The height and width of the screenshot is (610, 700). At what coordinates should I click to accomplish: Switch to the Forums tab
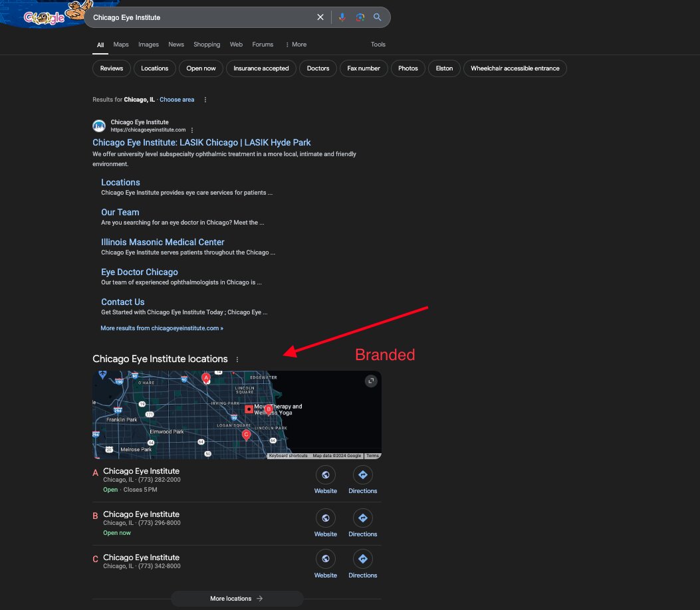click(263, 44)
